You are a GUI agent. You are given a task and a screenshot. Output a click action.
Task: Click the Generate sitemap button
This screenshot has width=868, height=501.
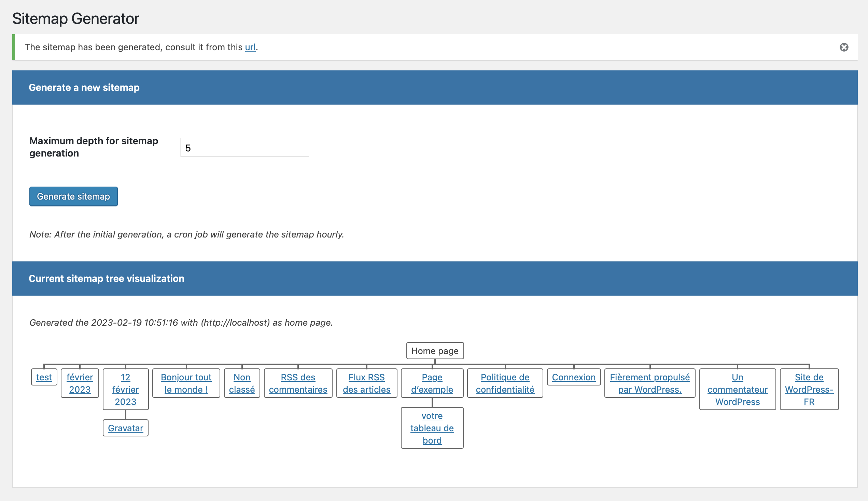coord(73,197)
